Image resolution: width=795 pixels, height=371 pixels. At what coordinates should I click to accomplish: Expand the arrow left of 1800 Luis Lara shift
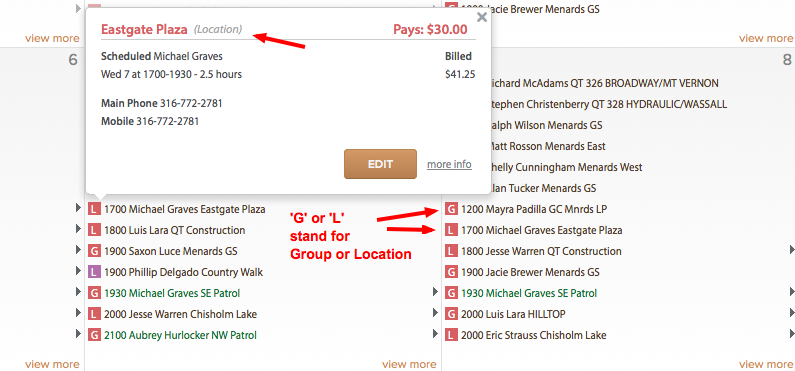tap(78, 229)
